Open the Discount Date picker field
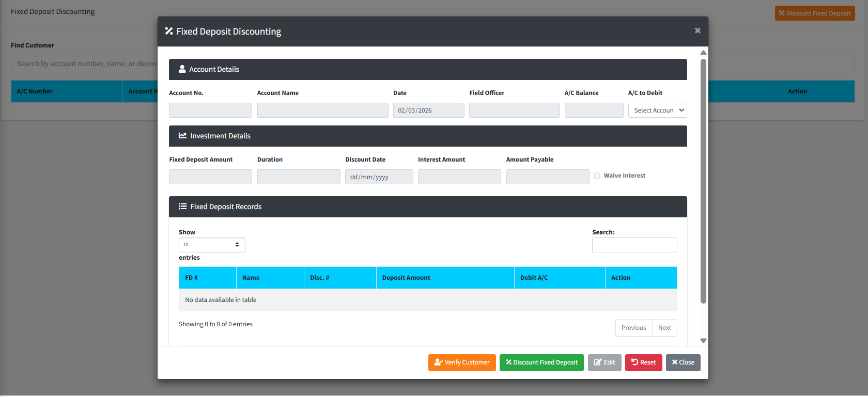868x397 pixels. [x=379, y=177]
